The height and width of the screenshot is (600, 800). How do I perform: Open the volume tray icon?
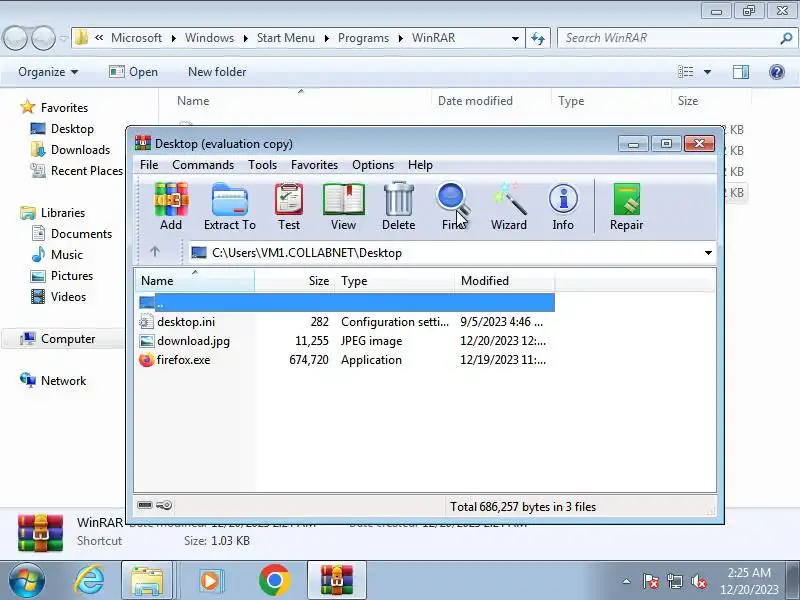698,581
